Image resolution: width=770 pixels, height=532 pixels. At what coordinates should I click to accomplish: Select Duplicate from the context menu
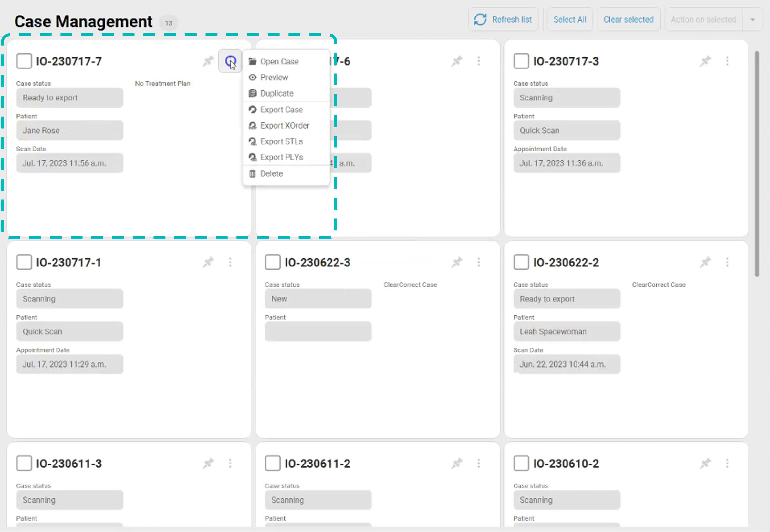click(x=286, y=93)
